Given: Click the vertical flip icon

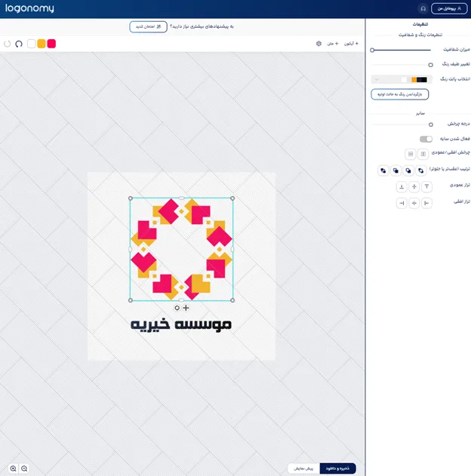Looking at the screenshot, I should click(x=411, y=154).
